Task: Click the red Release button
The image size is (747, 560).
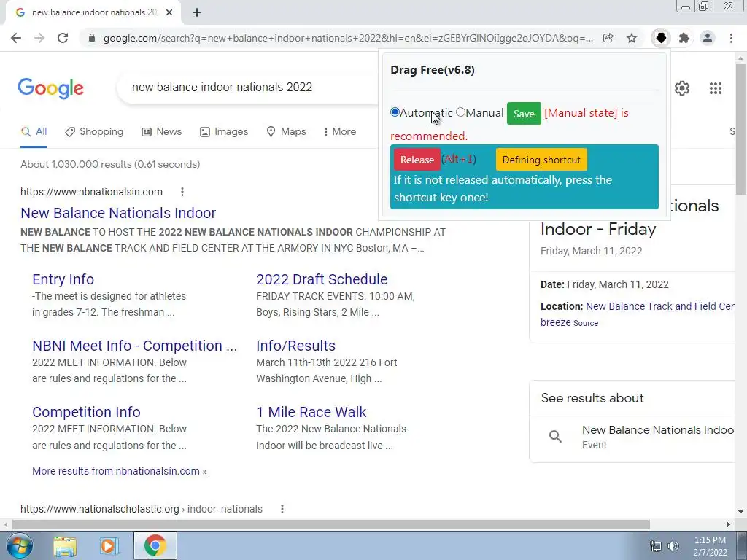Action: click(x=417, y=160)
